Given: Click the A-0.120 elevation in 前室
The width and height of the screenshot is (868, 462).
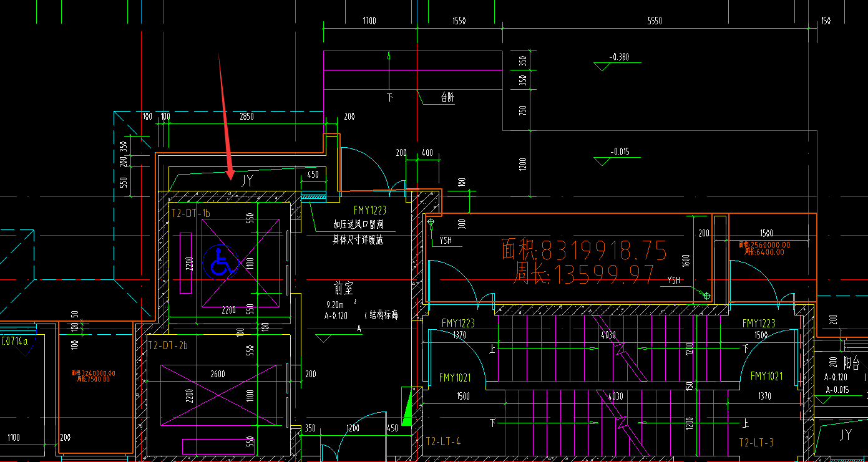Looking at the screenshot, I should [336, 315].
